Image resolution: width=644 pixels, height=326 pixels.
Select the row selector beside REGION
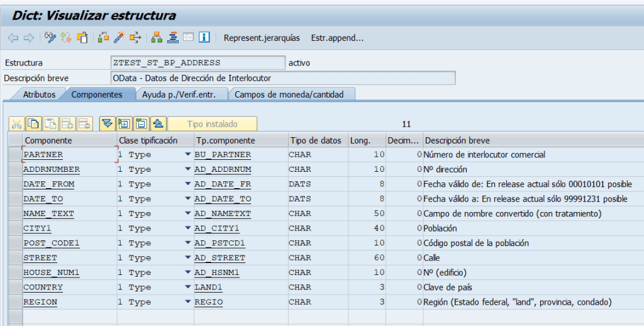pyautogui.click(x=15, y=302)
